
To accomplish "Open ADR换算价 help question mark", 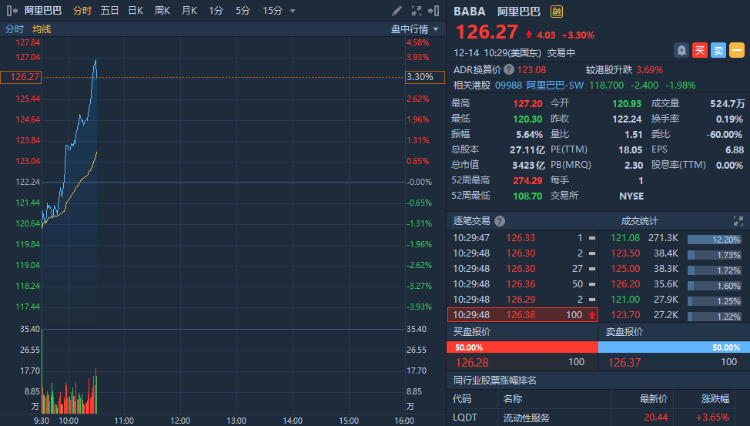I will click(x=510, y=69).
